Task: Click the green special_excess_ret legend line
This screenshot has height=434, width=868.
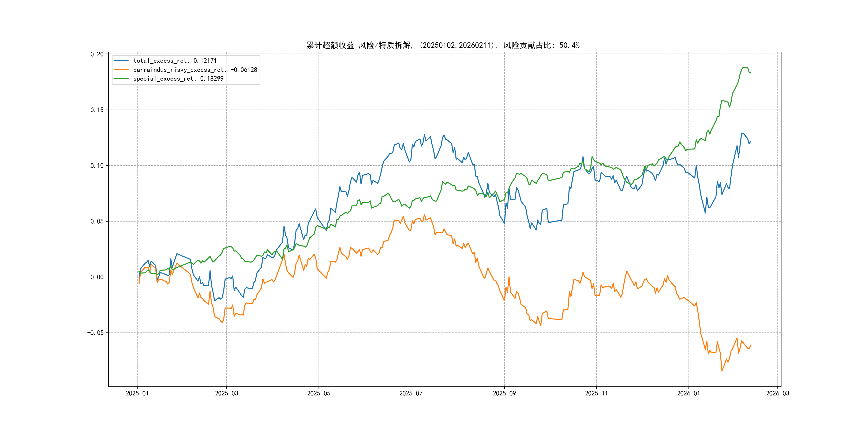Action: (x=121, y=78)
